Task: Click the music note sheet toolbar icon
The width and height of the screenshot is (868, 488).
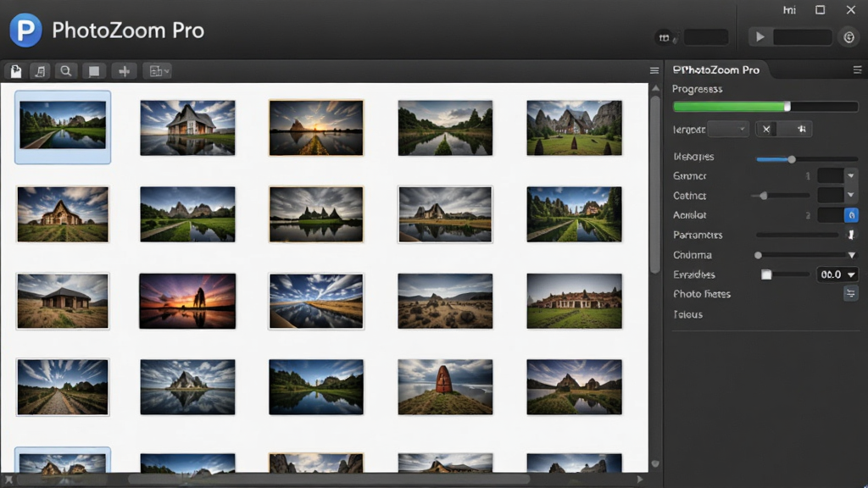Action: [x=40, y=71]
